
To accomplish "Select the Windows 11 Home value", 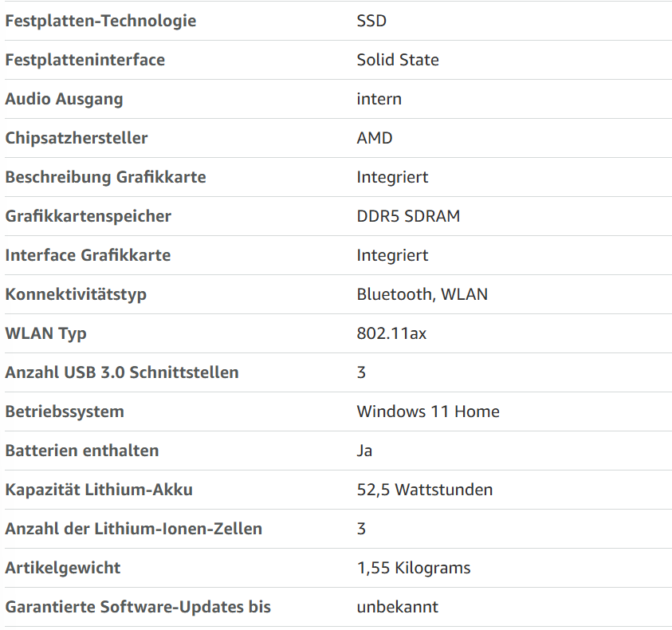I will (x=428, y=411).
